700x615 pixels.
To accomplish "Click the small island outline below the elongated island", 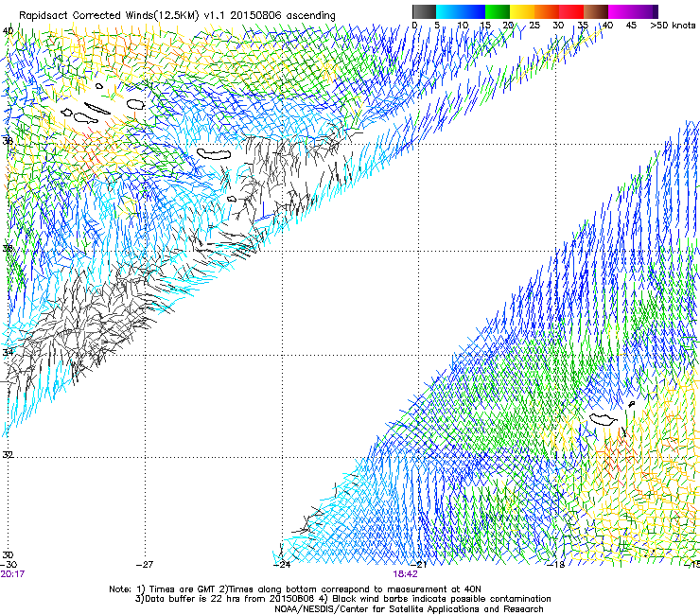I will [x=232, y=199].
